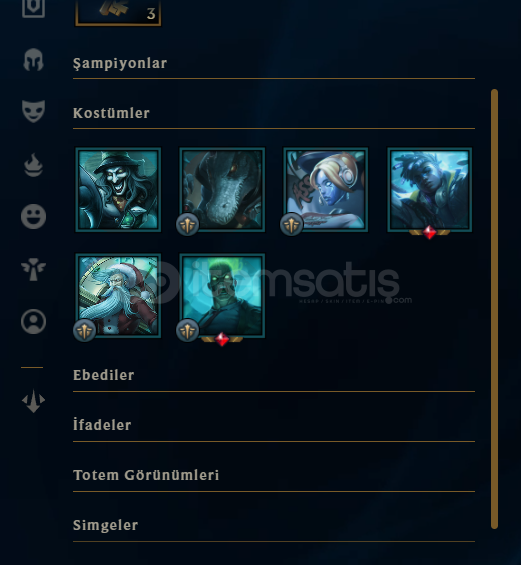Open the eternals flame icon in sidebar

[33, 165]
